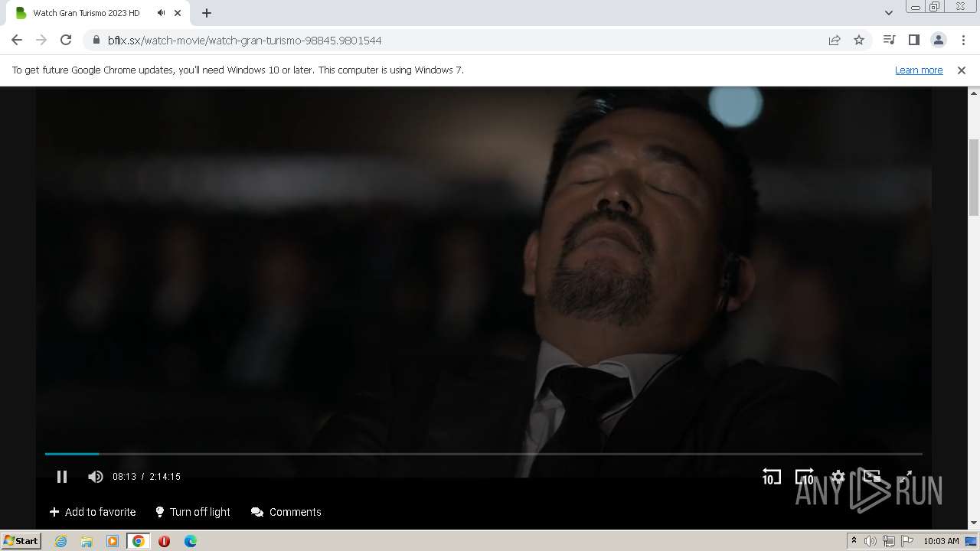Open the Windows Start menu
Image resolution: width=980 pixels, height=551 pixels.
pos(21,540)
